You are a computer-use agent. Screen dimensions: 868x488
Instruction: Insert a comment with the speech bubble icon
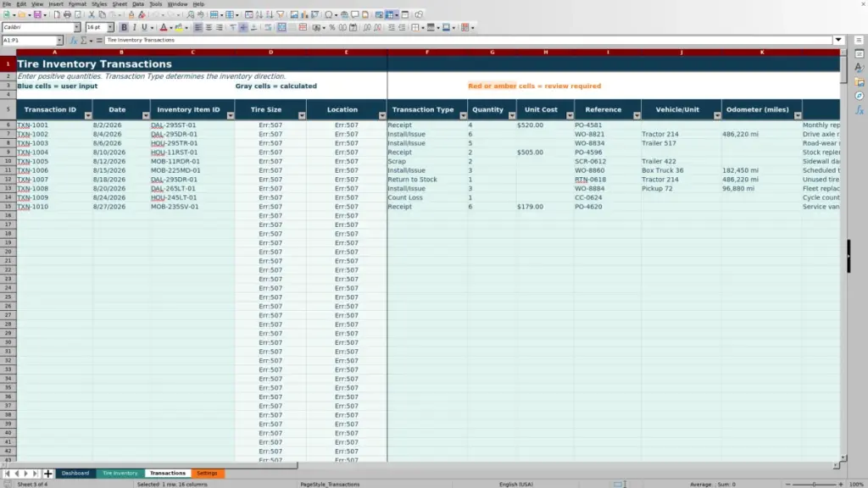355,15
